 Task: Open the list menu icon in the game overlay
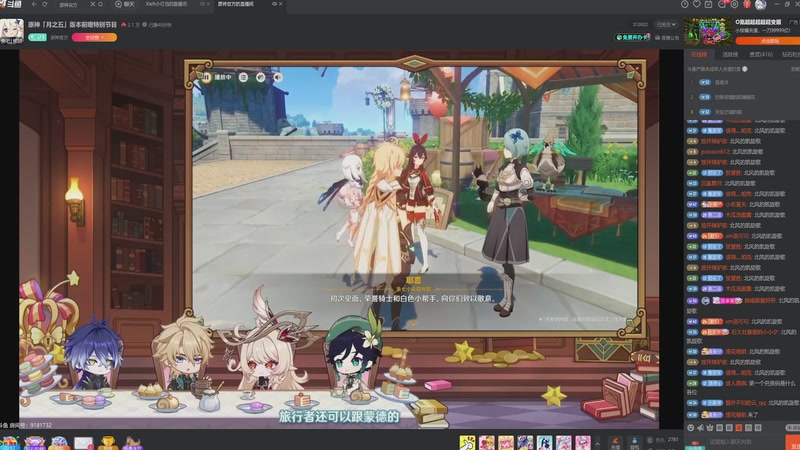pyautogui.click(x=243, y=77)
